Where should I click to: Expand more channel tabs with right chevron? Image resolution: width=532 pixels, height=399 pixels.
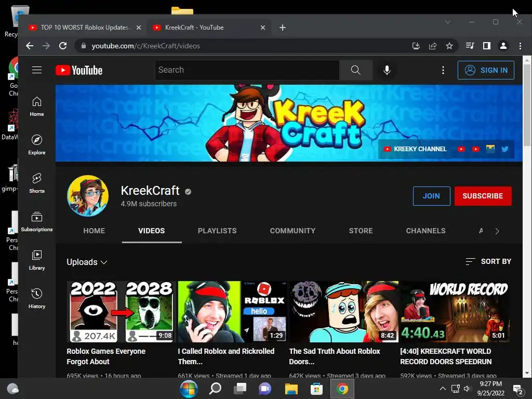(x=497, y=231)
